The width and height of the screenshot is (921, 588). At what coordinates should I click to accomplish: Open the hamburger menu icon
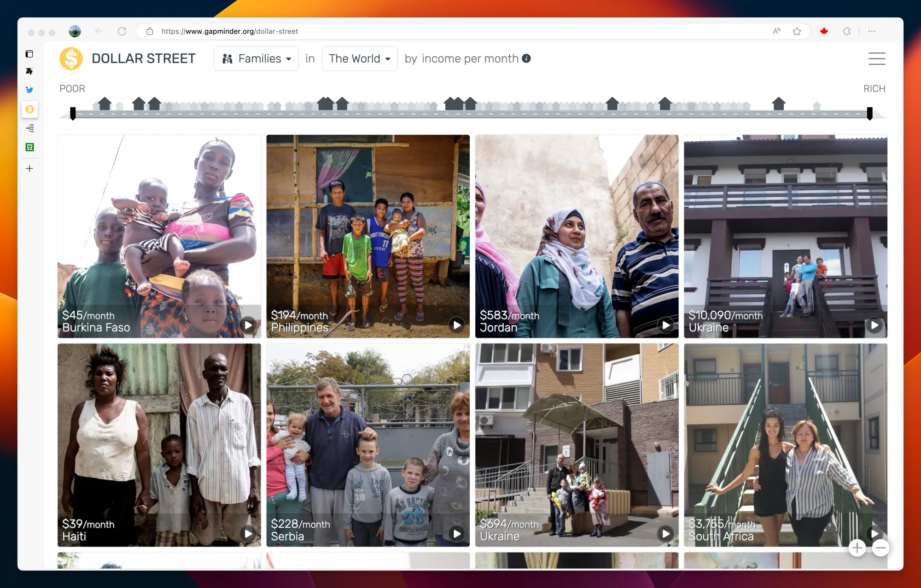(x=877, y=58)
